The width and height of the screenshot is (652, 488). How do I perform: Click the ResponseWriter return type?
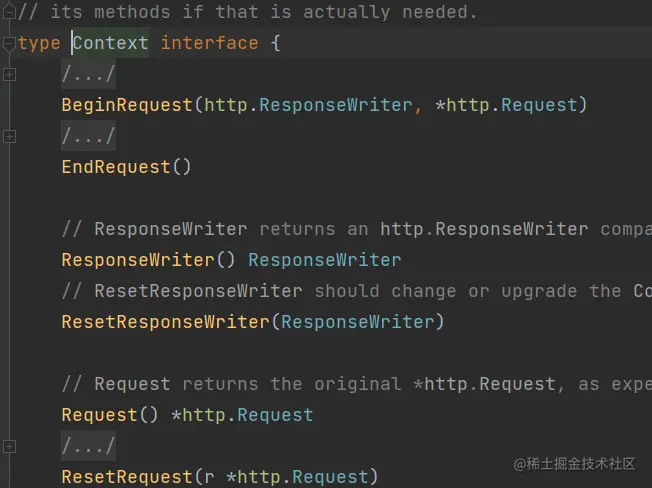[x=325, y=260]
